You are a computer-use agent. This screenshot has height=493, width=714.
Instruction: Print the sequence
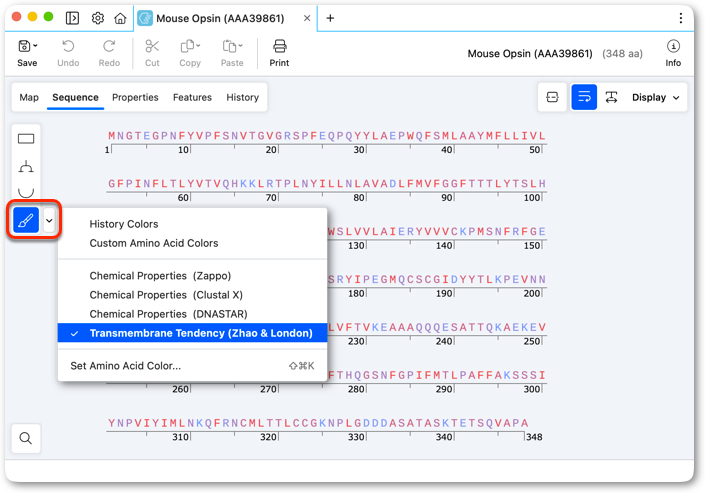(x=279, y=53)
